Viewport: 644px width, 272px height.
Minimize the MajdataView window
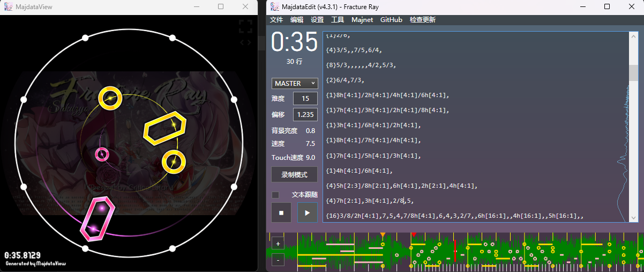click(196, 6)
